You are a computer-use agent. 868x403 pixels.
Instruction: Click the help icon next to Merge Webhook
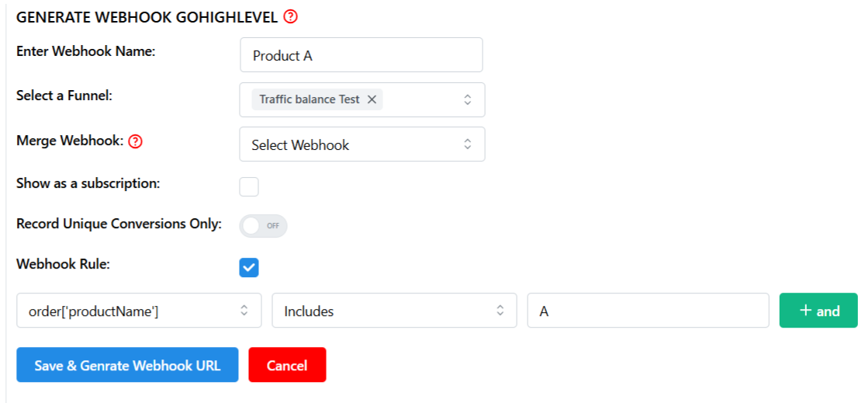coord(135,142)
